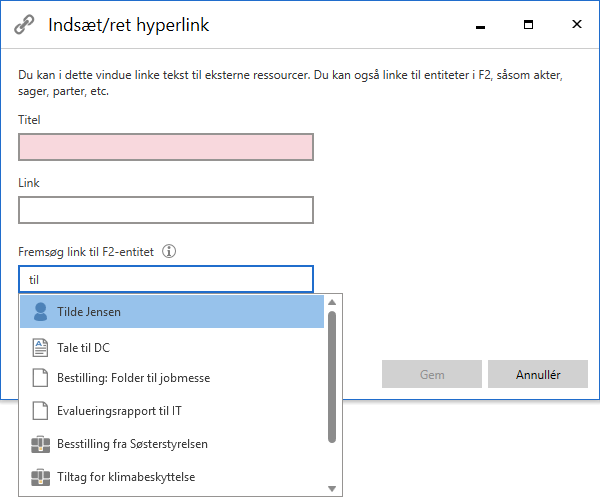The height and width of the screenshot is (497, 600).
Task: Click the blank page icon for Bestilling: Folder til jobmesse
Action: click(40, 378)
